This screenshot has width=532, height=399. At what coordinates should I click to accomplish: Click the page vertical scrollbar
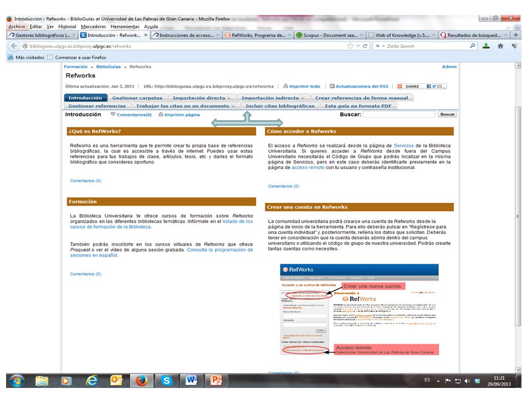[518, 216]
